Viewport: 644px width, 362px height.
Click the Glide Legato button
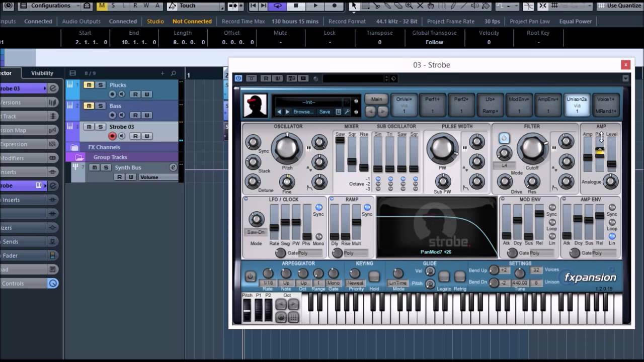pos(444,277)
